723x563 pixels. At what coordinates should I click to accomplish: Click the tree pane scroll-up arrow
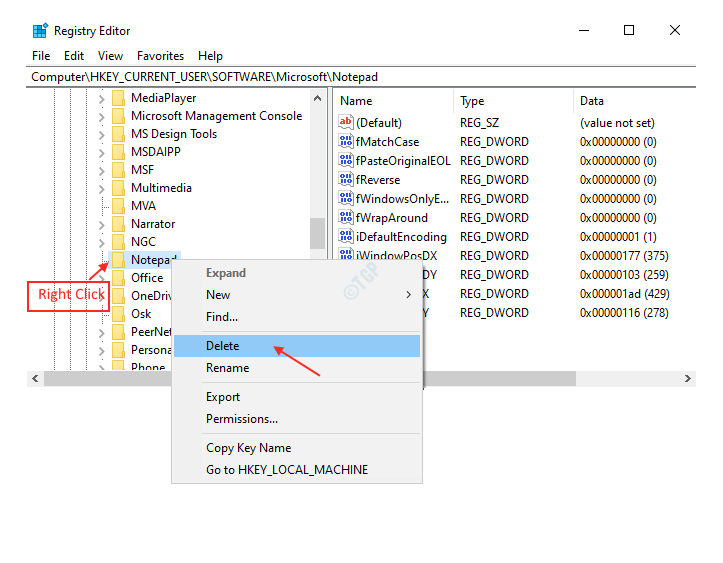tap(317, 98)
